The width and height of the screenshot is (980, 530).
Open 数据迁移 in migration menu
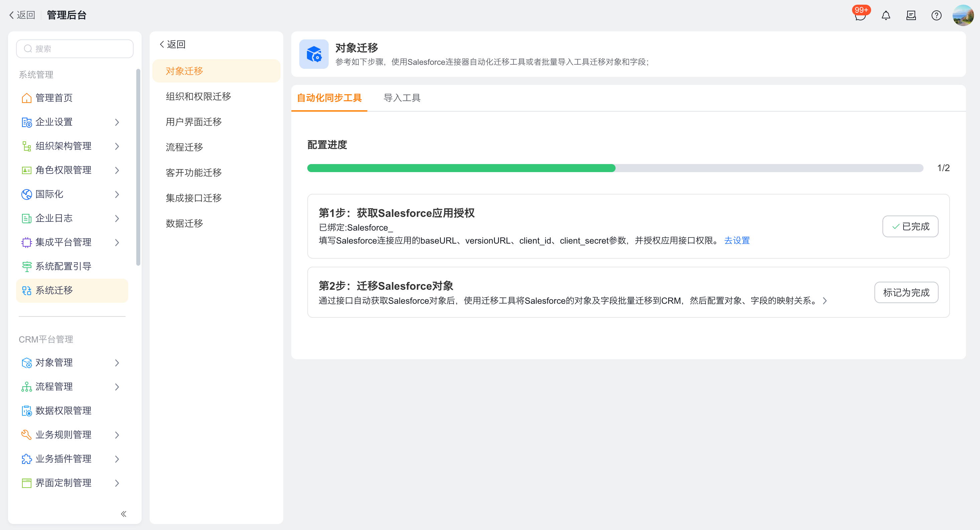click(x=184, y=224)
